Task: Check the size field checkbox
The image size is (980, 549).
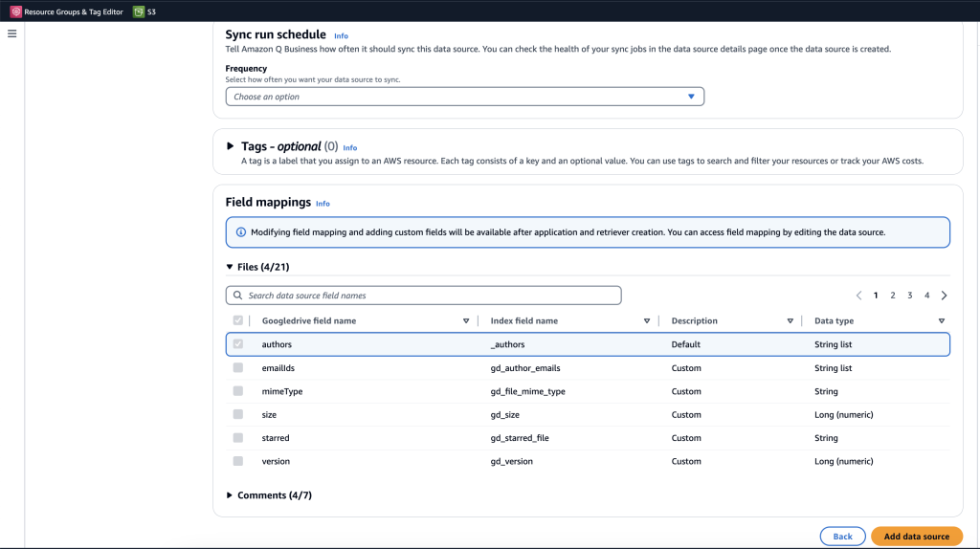Action: (238, 414)
